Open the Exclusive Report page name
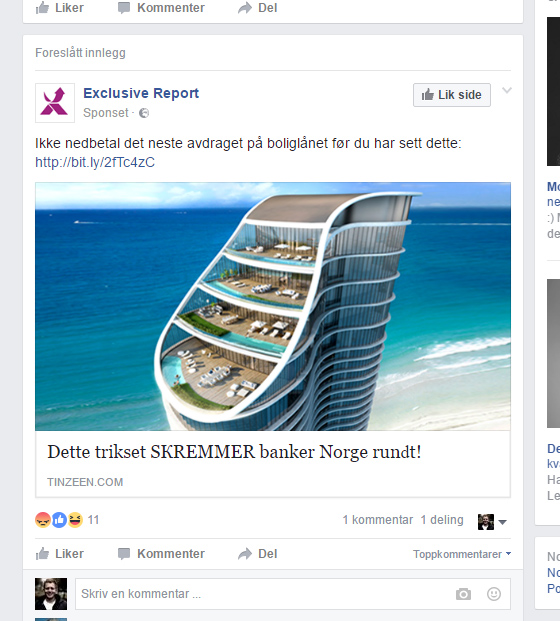 coord(141,93)
